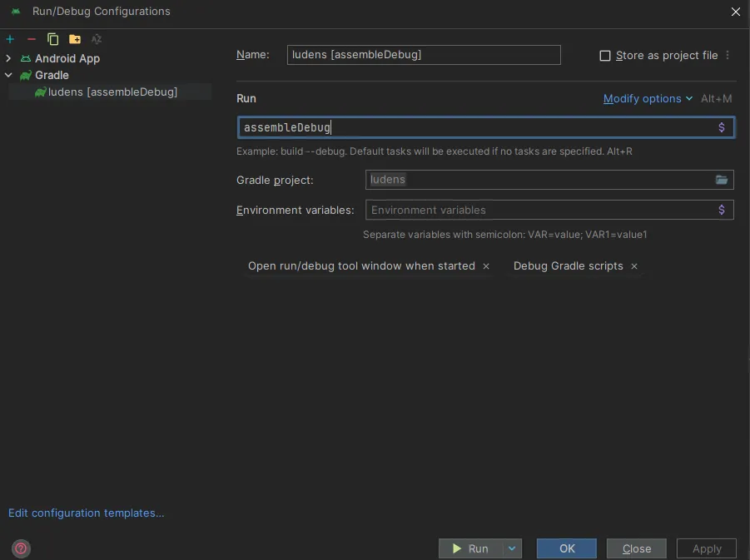750x560 pixels.
Task: Insert a macro into Environment variables
Action: (x=721, y=210)
